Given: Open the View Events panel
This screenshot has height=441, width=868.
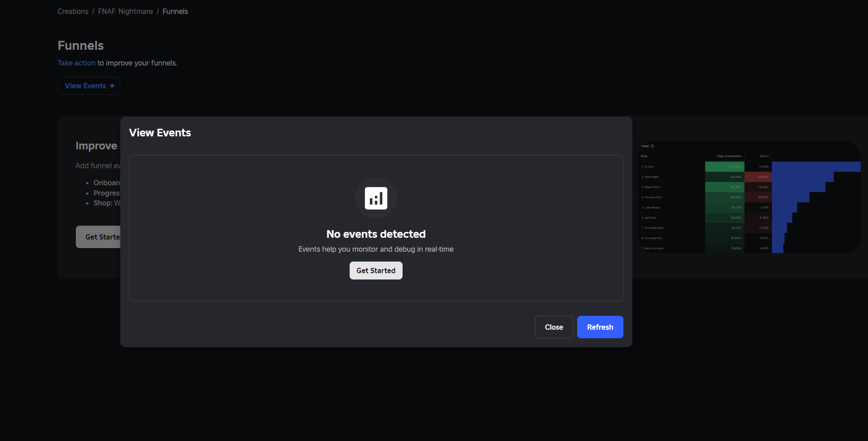Looking at the screenshot, I should [85, 85].
